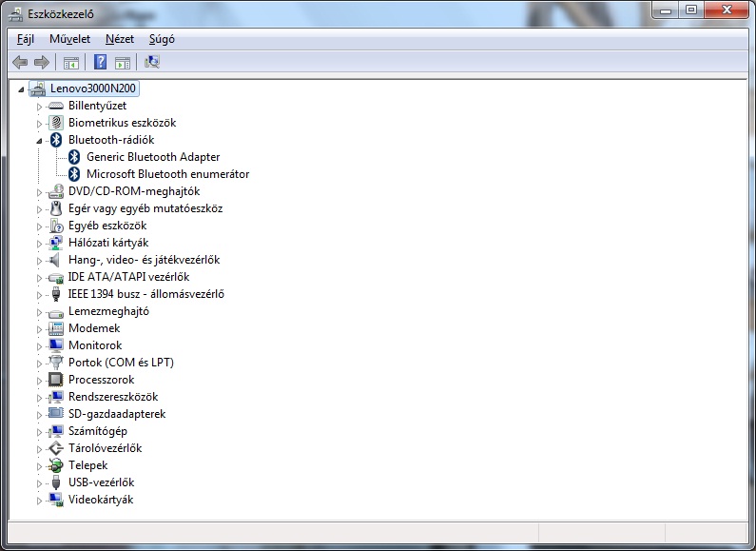Click the USB plug icon beside USB-vezérlők
Screen dimensions: 756x551
pos(56,482)
